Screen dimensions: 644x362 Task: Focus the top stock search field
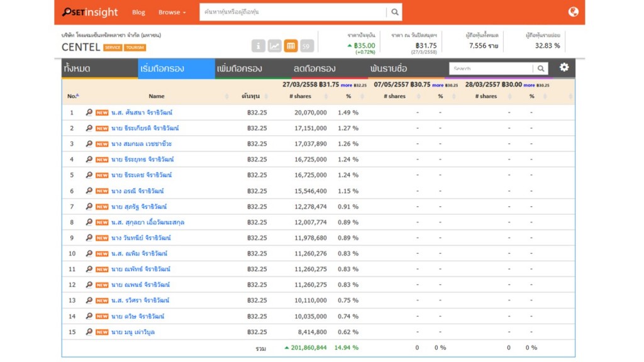[x=293, y=13]
